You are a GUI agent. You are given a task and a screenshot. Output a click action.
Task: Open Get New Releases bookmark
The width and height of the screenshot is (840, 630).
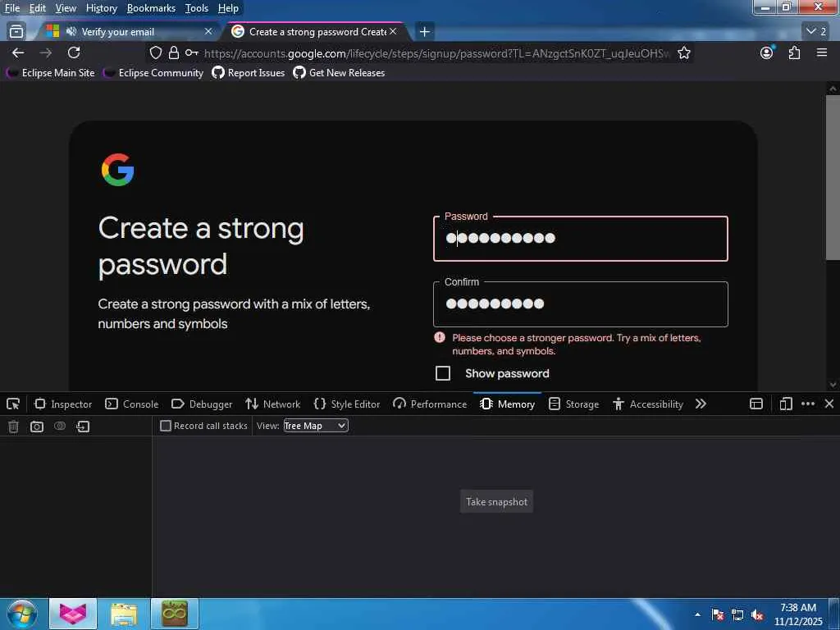pyautogui.click(x=339, y=72)
